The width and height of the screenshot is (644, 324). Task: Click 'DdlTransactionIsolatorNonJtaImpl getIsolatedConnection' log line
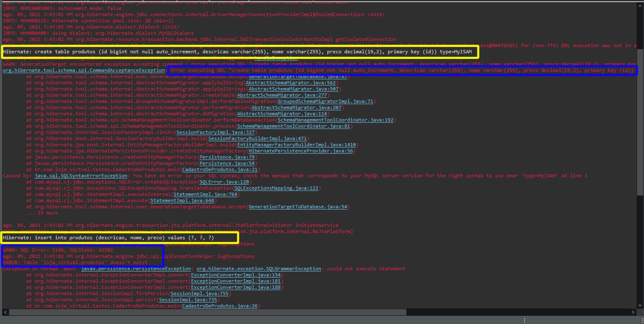[x=200, y=40]
